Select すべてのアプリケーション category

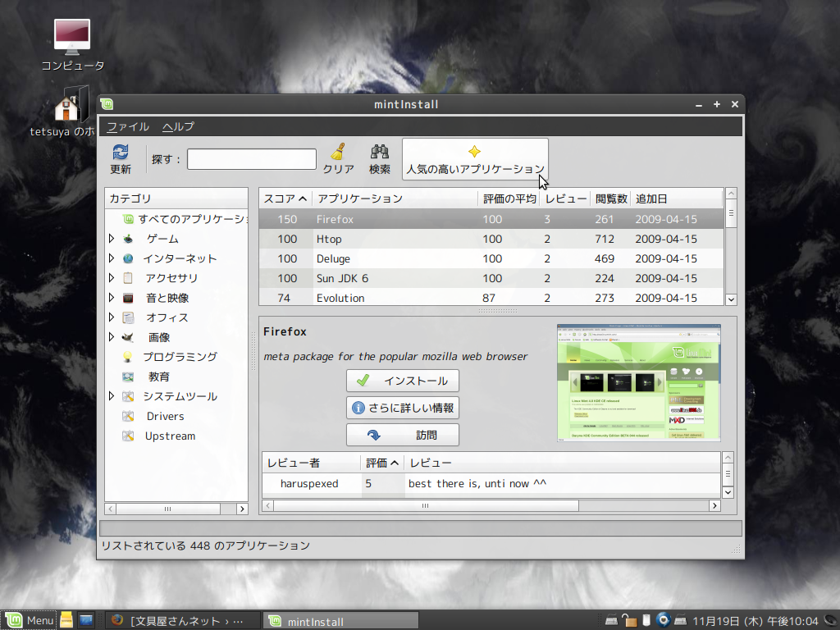click(185, 219)
